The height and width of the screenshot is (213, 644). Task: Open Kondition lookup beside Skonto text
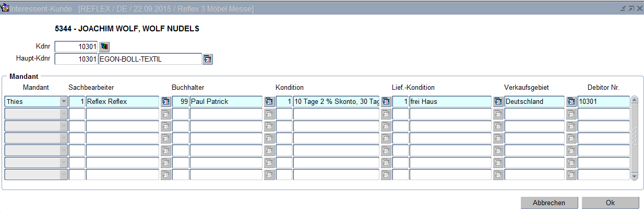click(x=386, y=101)
